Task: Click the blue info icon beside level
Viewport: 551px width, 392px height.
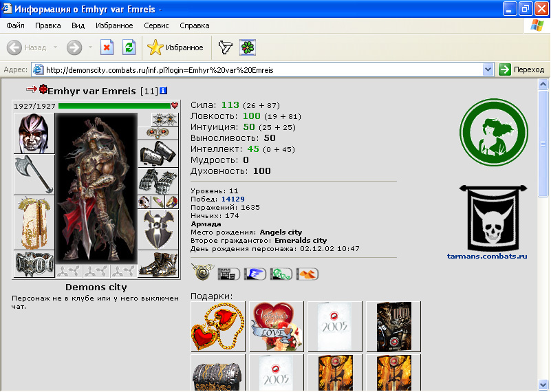Action: (164, 91)
